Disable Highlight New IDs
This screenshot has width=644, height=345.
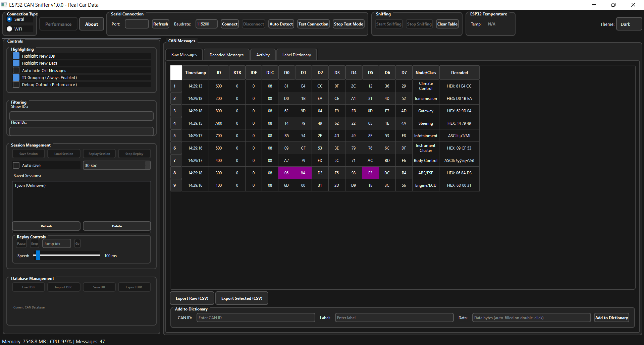coord(16,56)
